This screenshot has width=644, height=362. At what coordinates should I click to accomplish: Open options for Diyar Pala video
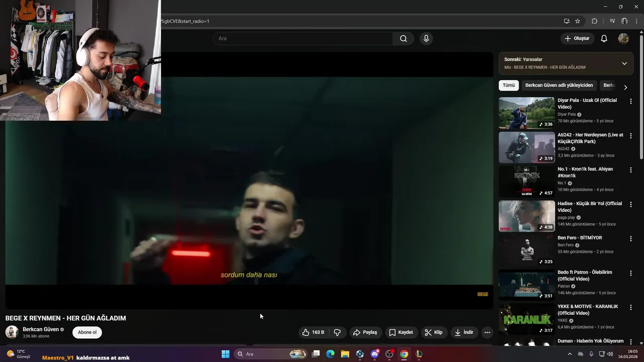click(631, 101)
